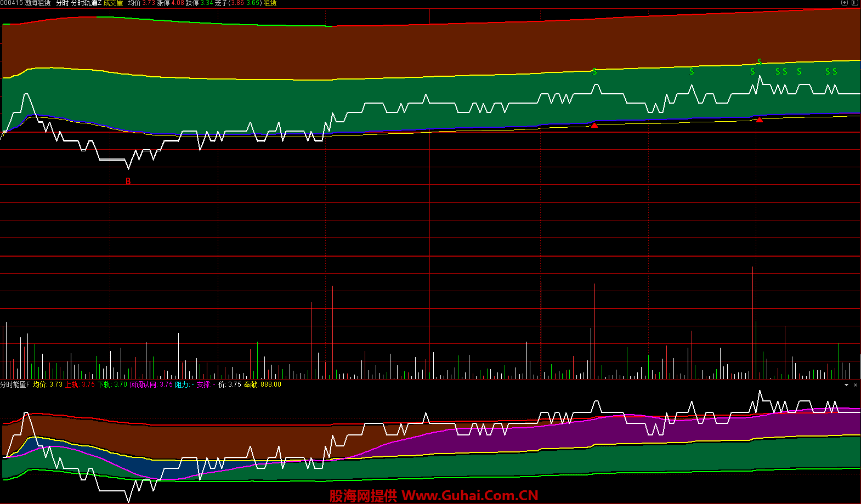The width and height of the screenshot is (861, 504).
Task: Click the panel layout icon at top-right
Action: point(855,3)
